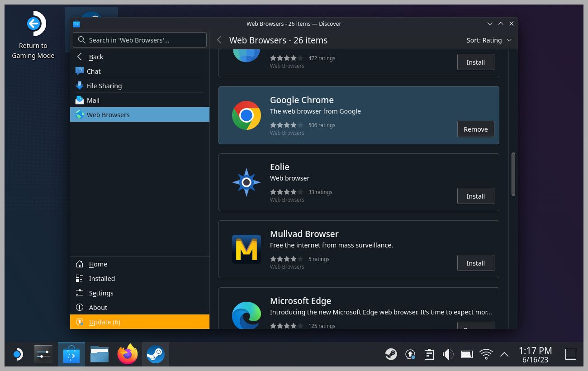
Task: Click the search field in Web Browsers
Action: pyautogui.click(x=140, y=40)
